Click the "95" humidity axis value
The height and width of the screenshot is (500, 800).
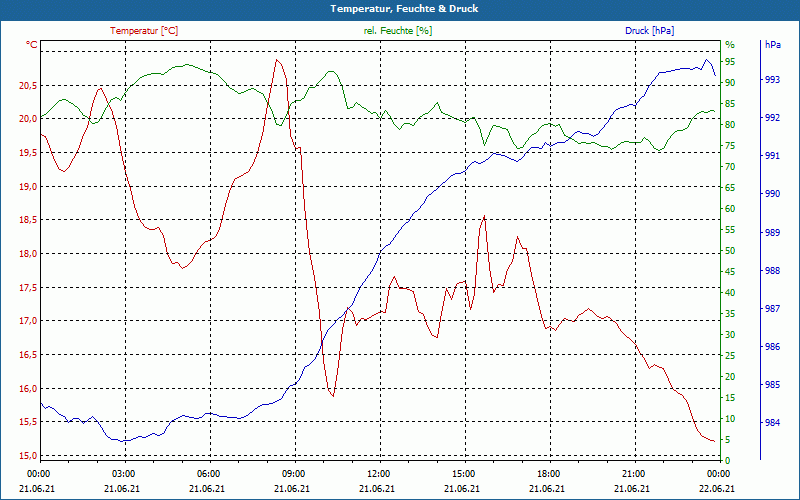730,62
